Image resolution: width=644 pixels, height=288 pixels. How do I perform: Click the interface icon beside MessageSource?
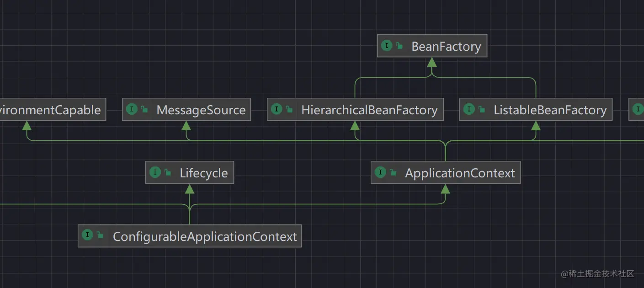click(x=132, y=109)
